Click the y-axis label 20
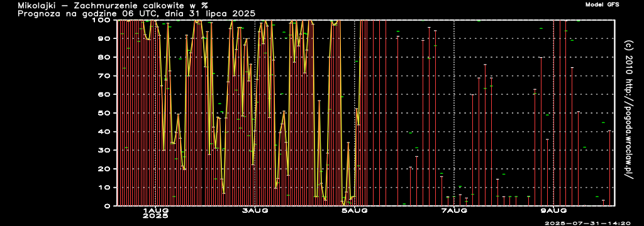Screen dimensions: 644x226 (104, 169)
